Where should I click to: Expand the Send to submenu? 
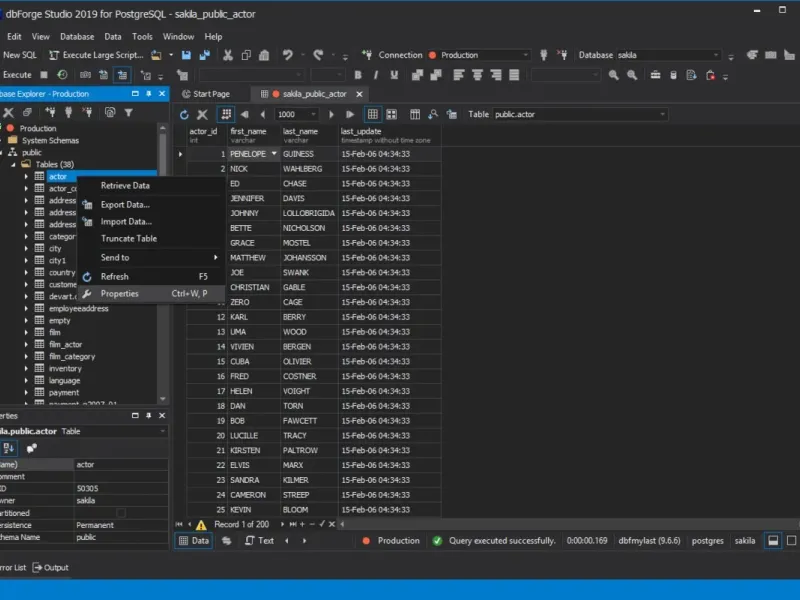click(152, 258)
